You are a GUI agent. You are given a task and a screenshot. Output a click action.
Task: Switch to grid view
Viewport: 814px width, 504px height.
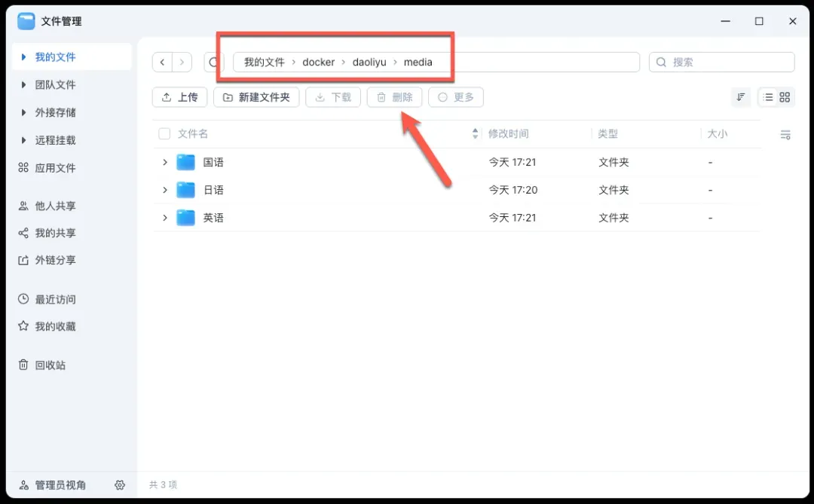click(785, 97)
